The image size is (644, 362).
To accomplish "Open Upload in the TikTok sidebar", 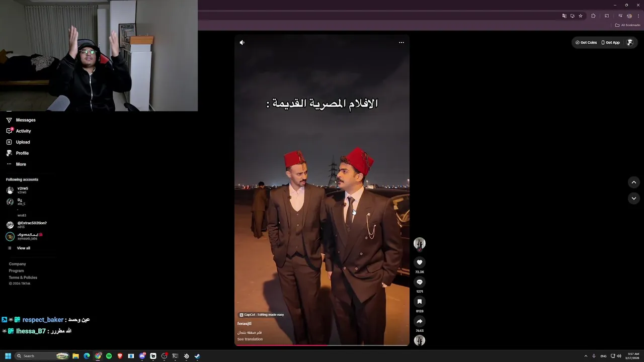I will (19, 142).
